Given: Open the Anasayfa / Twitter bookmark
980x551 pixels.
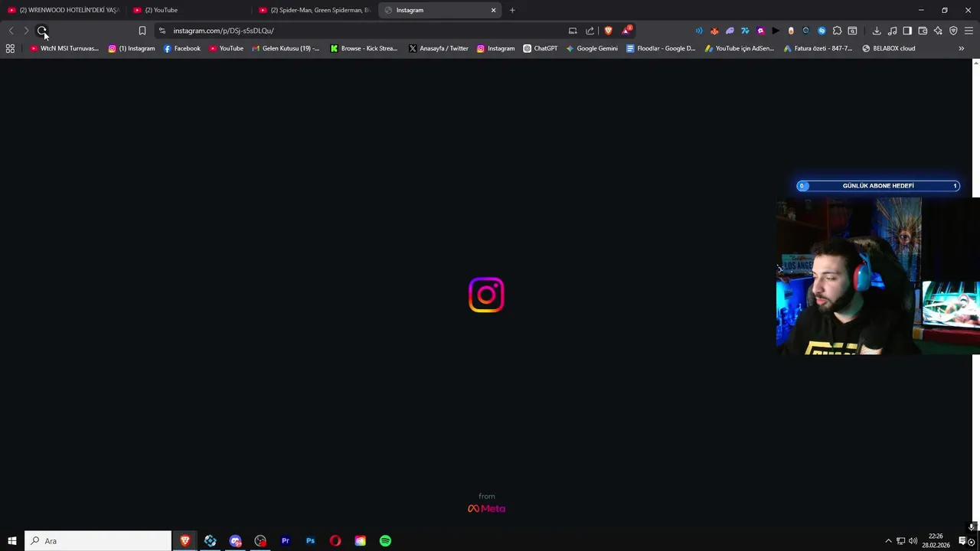Looking at the screenshot, I should point(439,48).
